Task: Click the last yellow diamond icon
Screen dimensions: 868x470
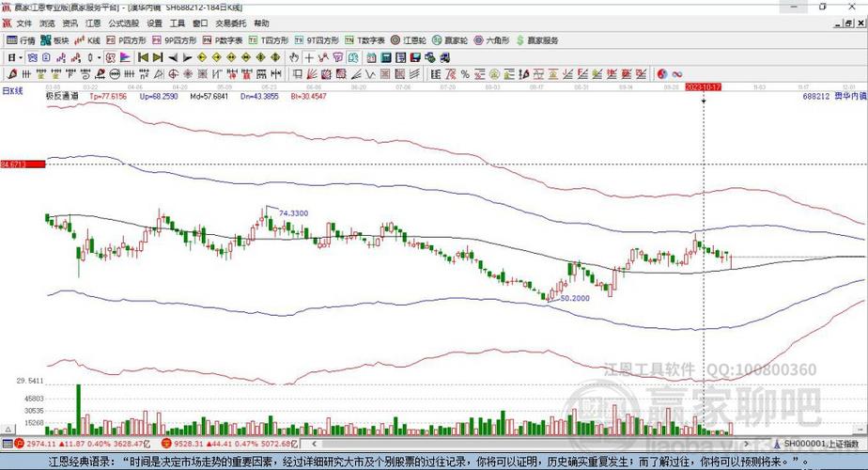Action: point(275,57)
